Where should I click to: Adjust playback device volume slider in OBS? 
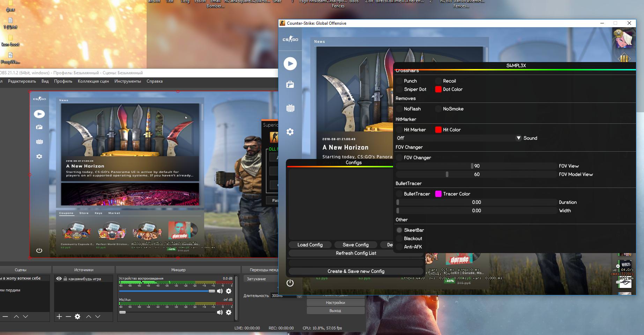[167, 291]
